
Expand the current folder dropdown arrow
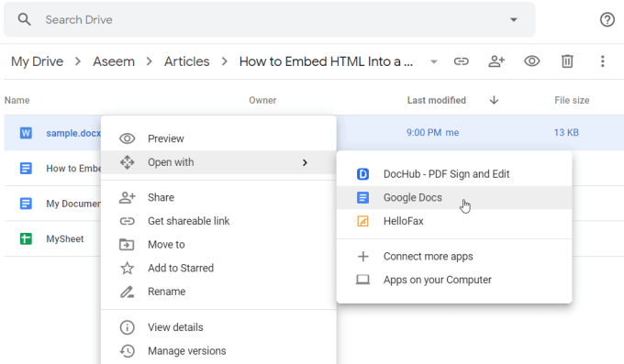tap(434, 61)
